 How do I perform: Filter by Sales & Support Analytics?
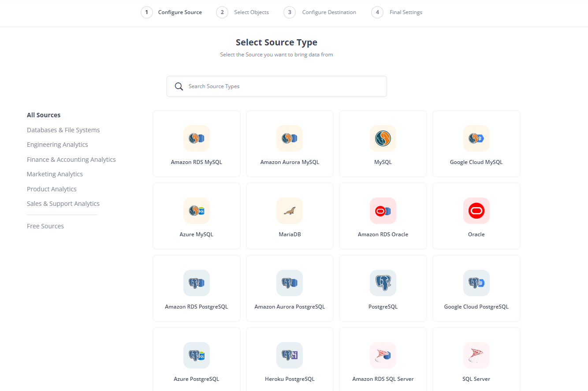[x=63, y=204]
